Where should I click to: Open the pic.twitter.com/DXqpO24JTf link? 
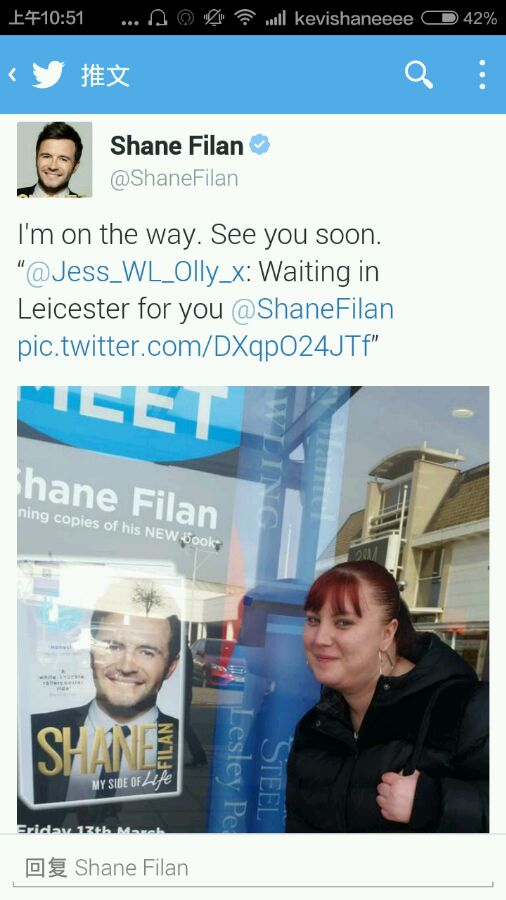[194, 347]
